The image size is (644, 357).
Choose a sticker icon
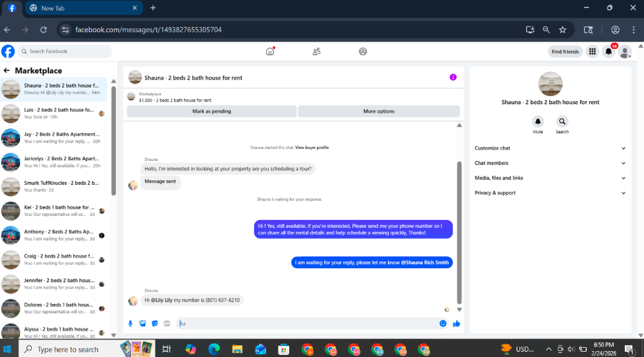click(x=154, y=324)
